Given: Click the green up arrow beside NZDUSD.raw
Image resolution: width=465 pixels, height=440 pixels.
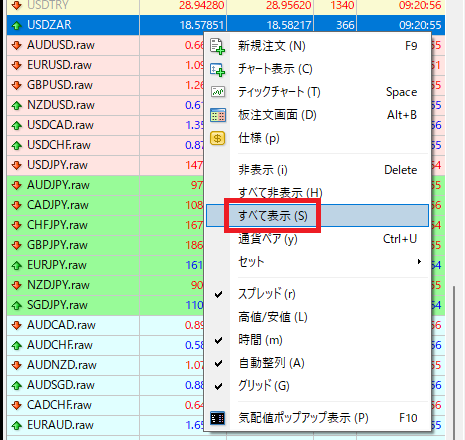Looking at the screenshot, I should 17,105.
